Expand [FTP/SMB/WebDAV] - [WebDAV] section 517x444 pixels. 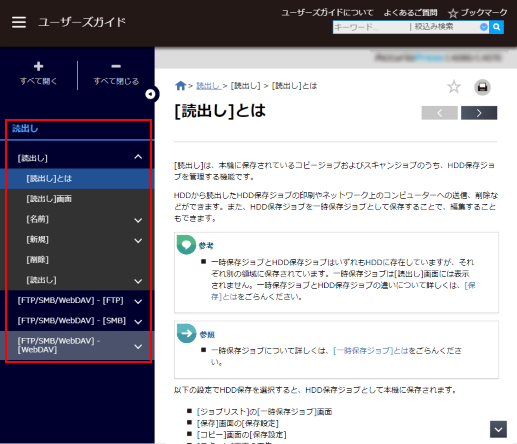138,346
